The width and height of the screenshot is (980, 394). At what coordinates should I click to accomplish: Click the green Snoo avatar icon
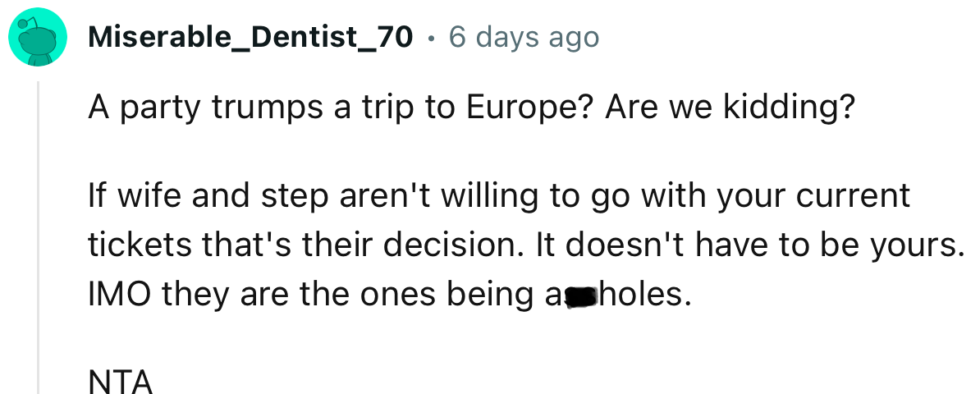pyautogui.click(x=37, y=39)
